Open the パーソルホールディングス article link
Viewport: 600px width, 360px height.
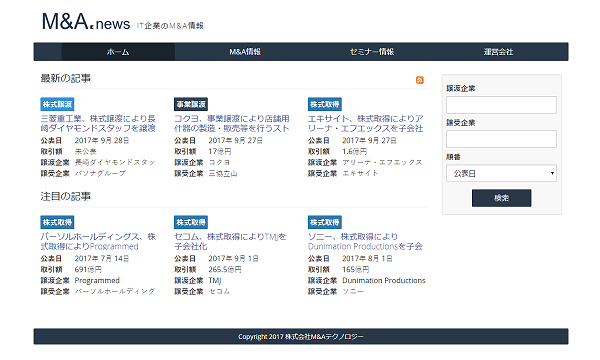[98, 241]
